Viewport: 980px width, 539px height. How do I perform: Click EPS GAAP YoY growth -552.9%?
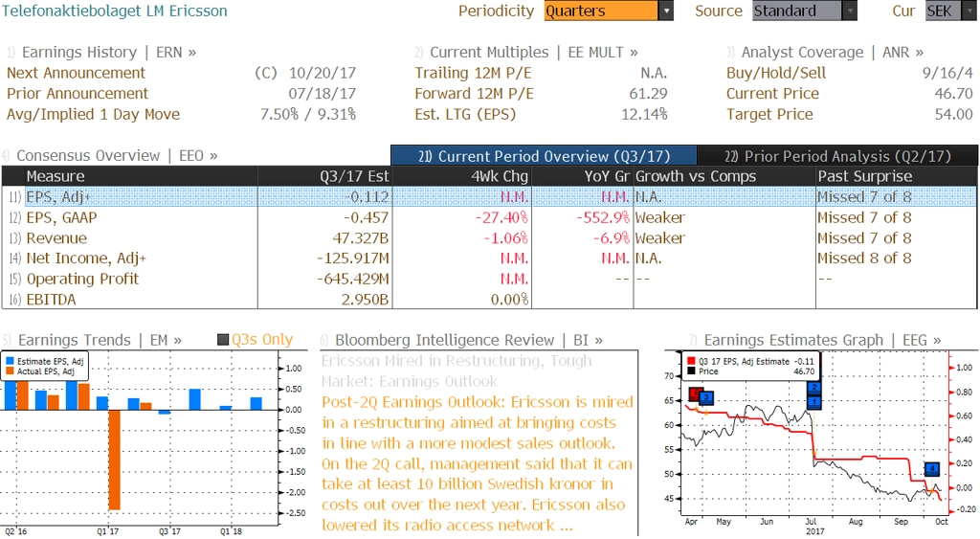tap(603, 217)
